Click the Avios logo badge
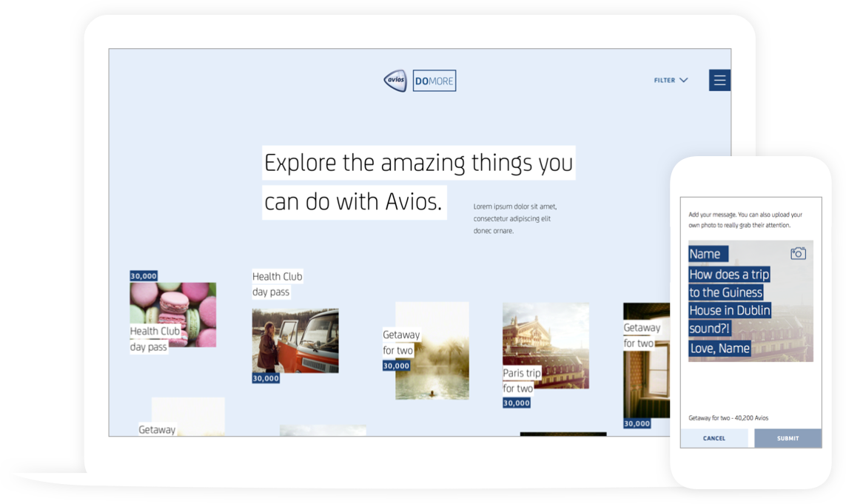 click(395, 81)
